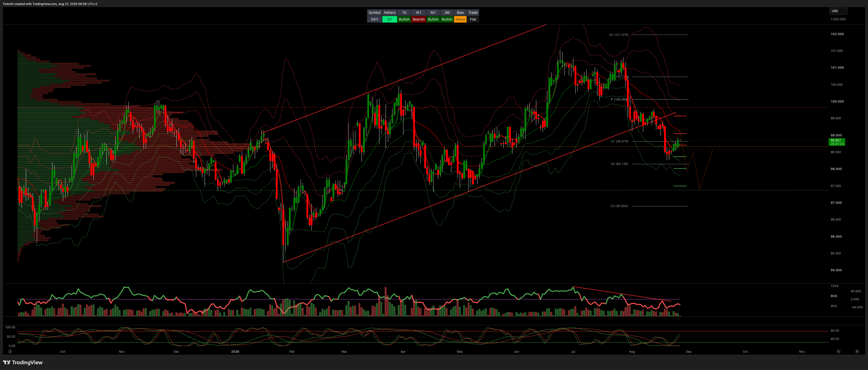Click the 97.500 price axis label
The width and height of the screenshot is (868, 370).
click(836, 186)
